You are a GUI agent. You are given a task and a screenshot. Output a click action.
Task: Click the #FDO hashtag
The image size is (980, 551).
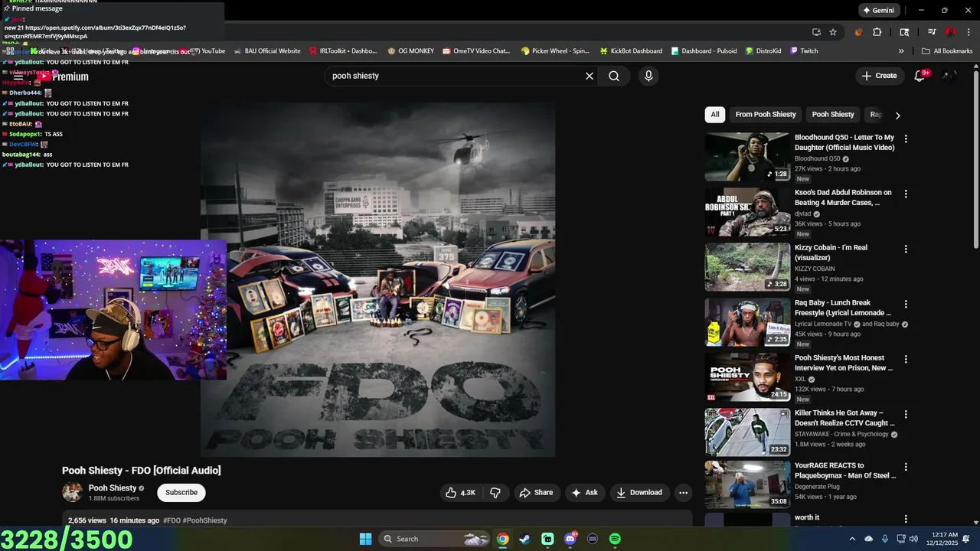point(171,520)
